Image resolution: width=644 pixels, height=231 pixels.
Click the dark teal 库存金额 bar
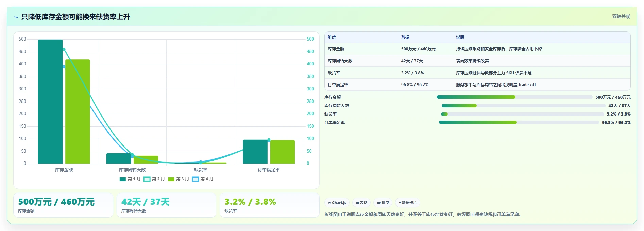coord(50,102)
